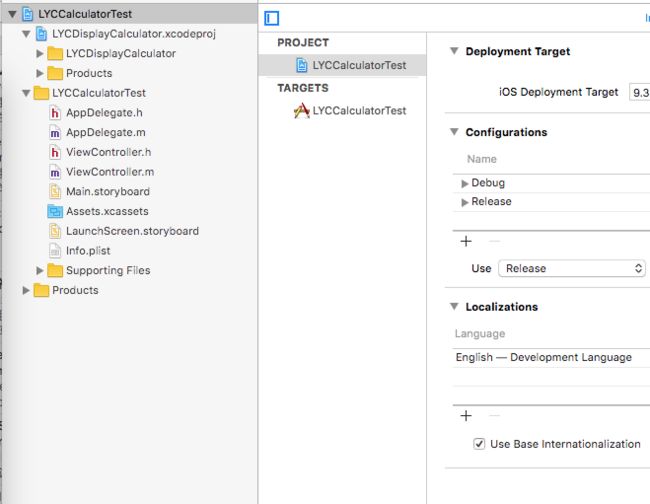This screenshot has height=504, width=650.
Task: Collapse LYCDisplayCalculator.xcodeproj disclosure triangle
Action: (26, 34)
